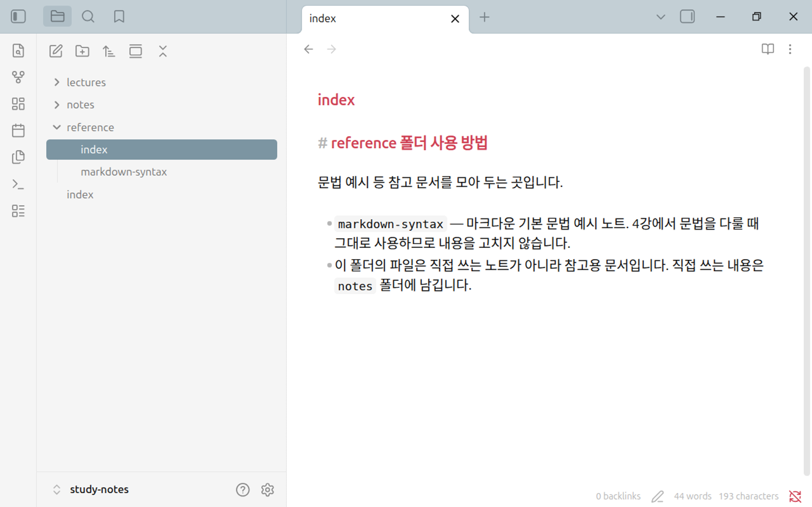Open the search panel icon

[x=88, y=16]
